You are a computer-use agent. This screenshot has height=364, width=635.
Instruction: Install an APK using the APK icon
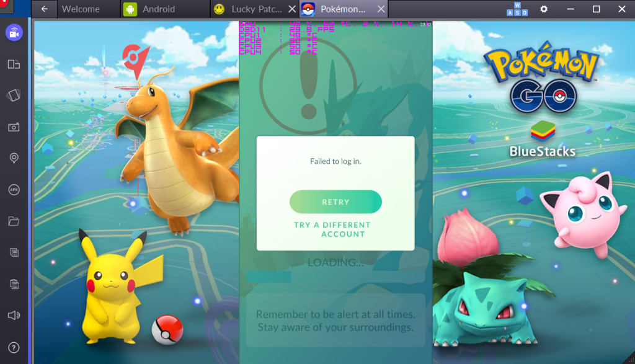14,190
